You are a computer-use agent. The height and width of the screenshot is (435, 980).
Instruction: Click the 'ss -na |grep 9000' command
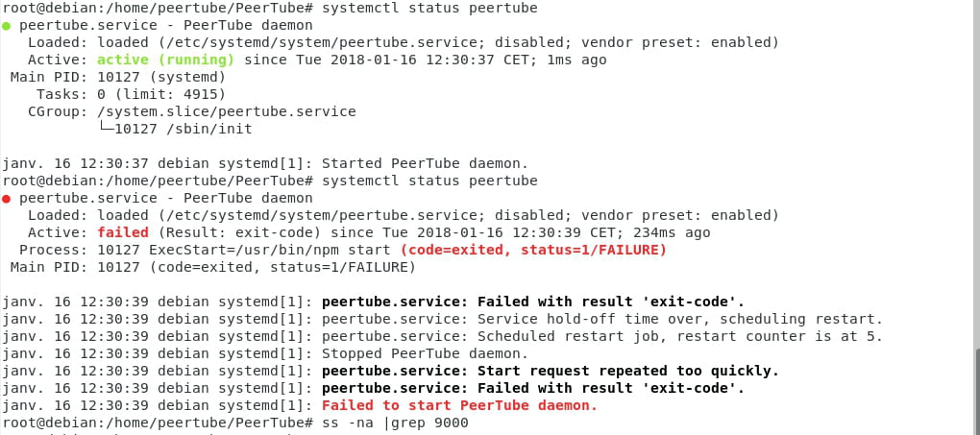pyautogui.click(x=395, y=423)
